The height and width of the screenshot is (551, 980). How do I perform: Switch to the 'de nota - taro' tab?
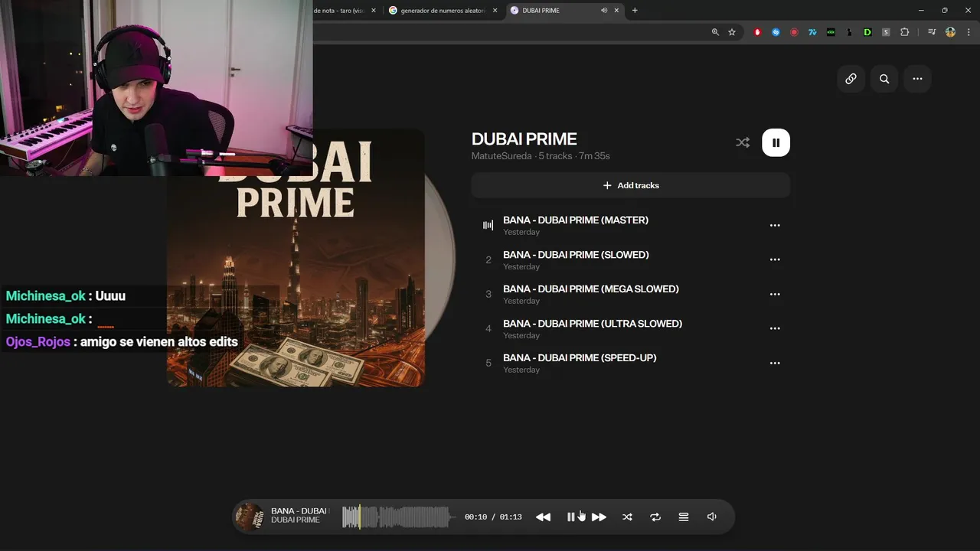coord(337,11)
